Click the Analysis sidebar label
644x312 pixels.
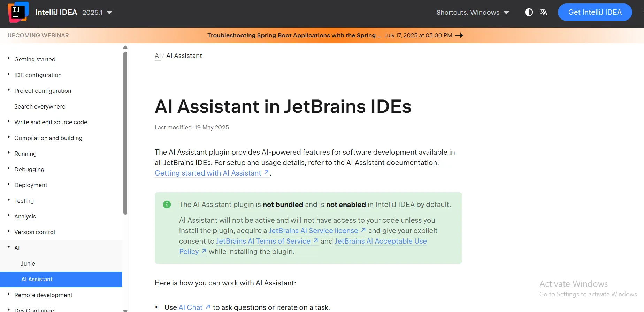(25, 216)
